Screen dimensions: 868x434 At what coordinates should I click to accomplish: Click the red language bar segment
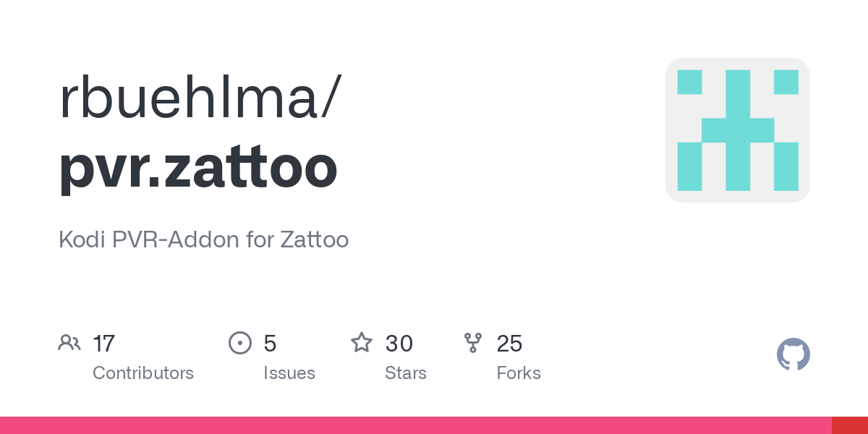[x=850, y=425]
